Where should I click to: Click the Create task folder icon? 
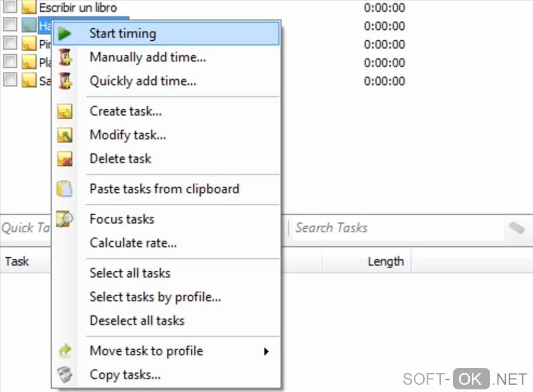[65, 111]
